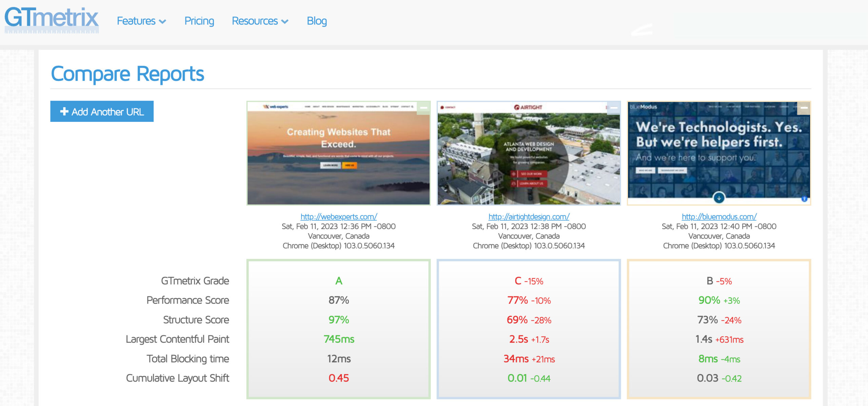Select the orange-bordered bluemodus results column

(719, 329)
